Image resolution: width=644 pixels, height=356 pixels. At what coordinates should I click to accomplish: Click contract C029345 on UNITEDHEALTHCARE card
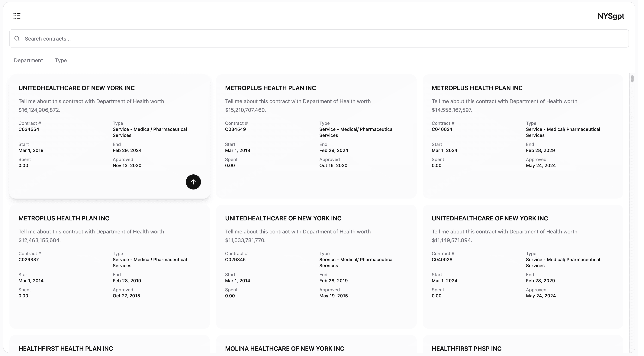tap(235, 260)
